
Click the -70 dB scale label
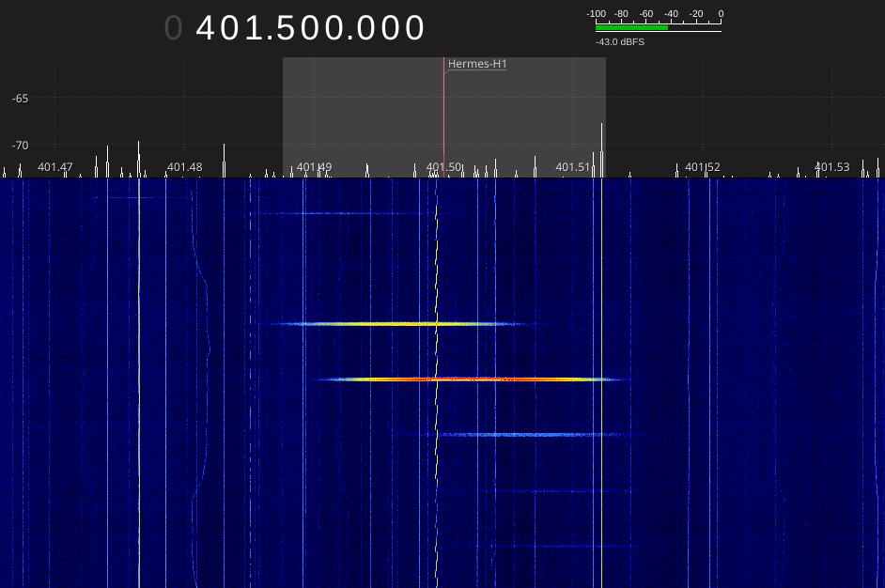(21, 145)
